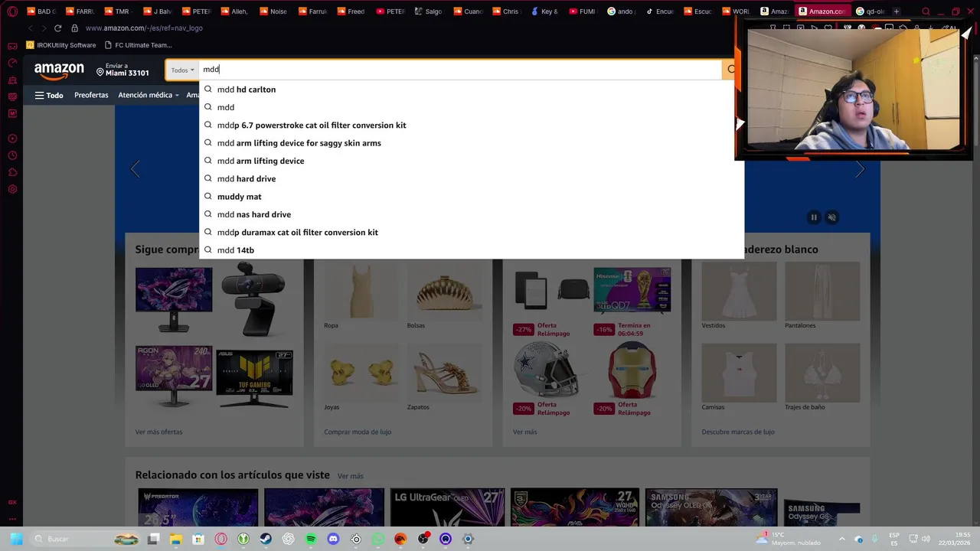Click the Amazon logo

click(x=59, y=70)
